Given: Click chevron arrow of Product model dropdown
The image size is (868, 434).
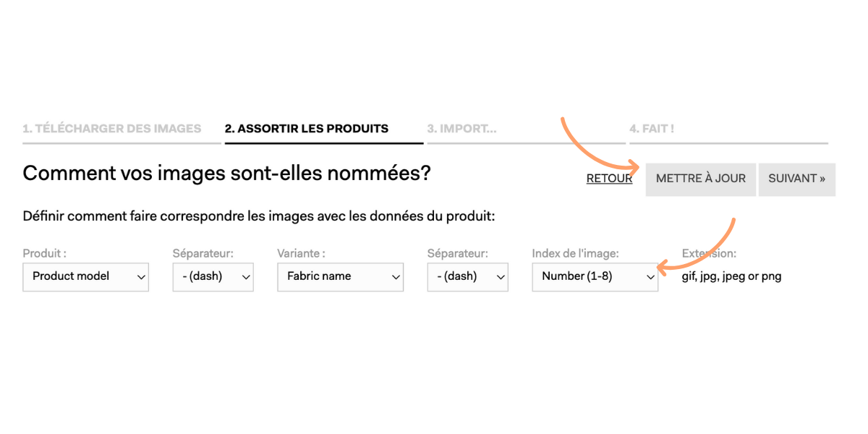Looking at the screenshot, I should [x=140, y=277].
